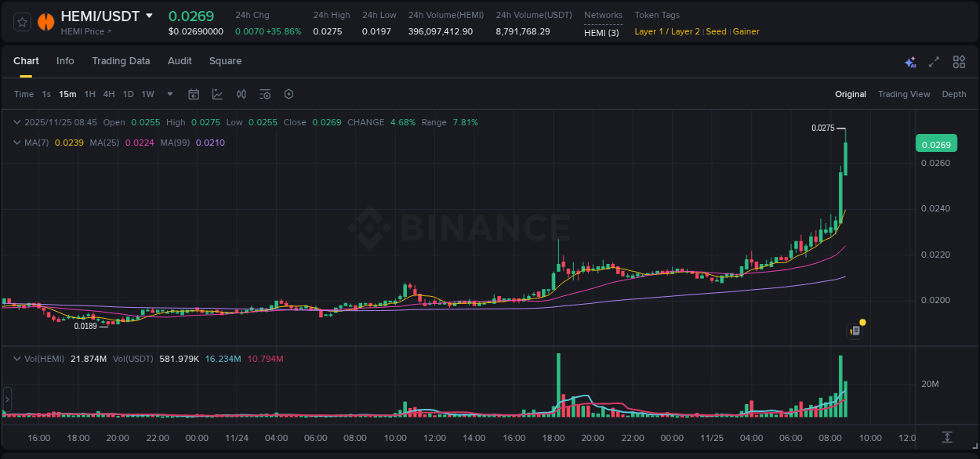Open the Square tab

coord(225,61)
